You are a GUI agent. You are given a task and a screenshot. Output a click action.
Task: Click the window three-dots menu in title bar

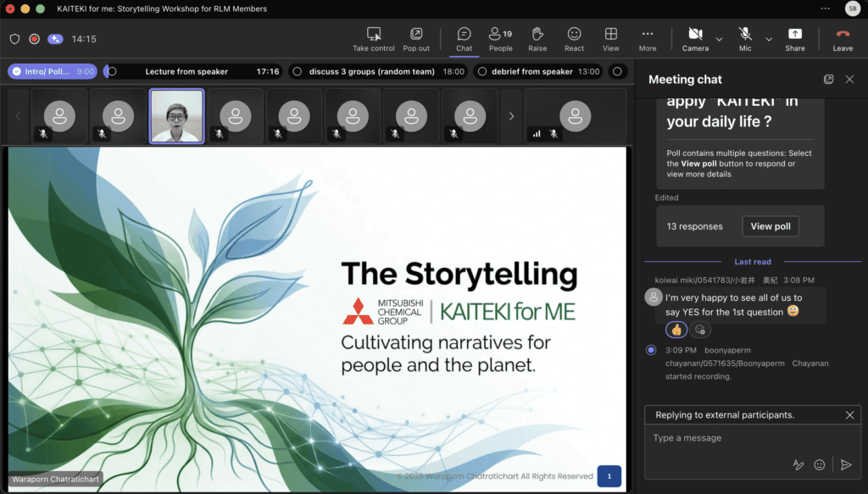point(825,8)
